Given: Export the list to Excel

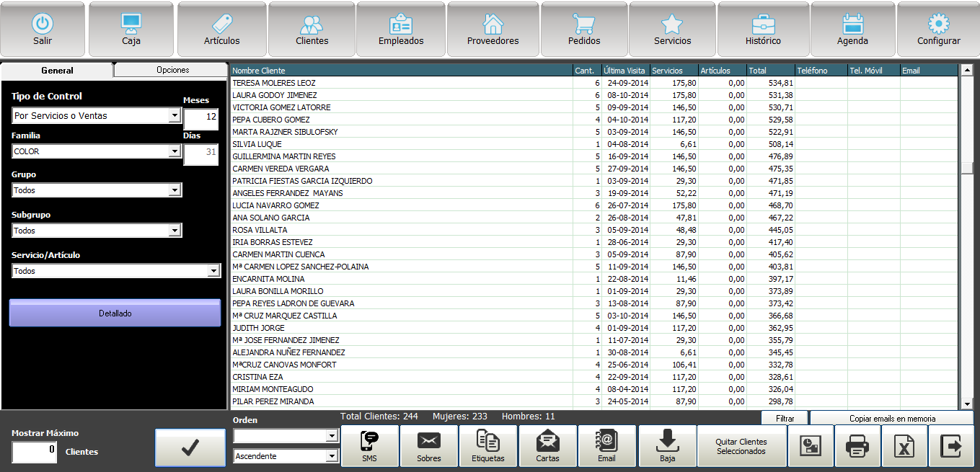Looking at the screenshot, I should [x=904, y=447].
